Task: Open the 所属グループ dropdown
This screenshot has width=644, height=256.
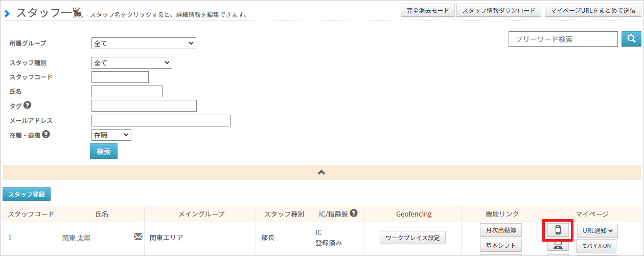Action: tap(144, 44)
